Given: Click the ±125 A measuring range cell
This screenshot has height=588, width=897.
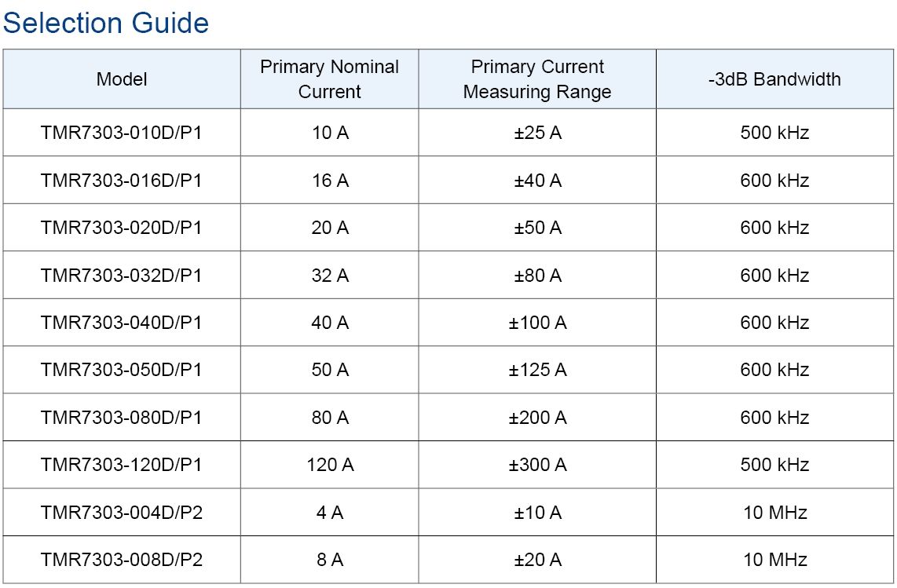Looking at the screenshot, I should pos(537,370).
